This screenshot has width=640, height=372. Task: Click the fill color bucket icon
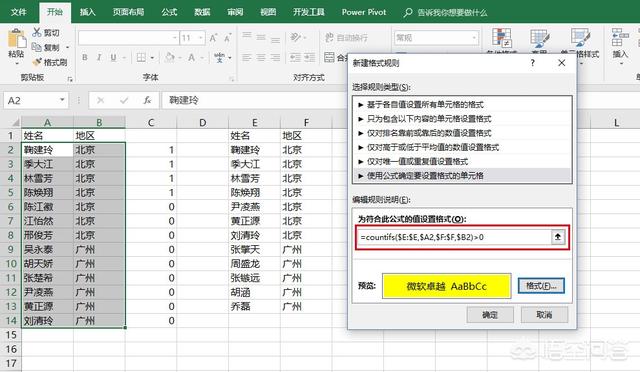[x=169, y=58]
